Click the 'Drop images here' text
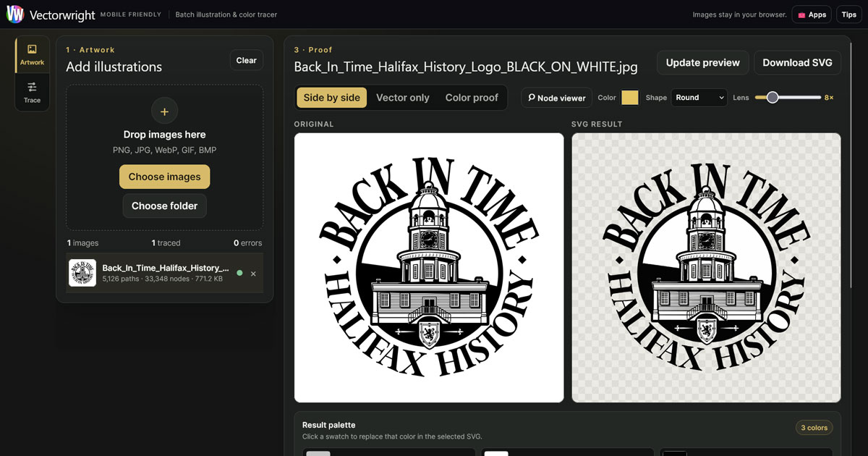868x456 pixels. pyautogui.click(x=165, y=135)
